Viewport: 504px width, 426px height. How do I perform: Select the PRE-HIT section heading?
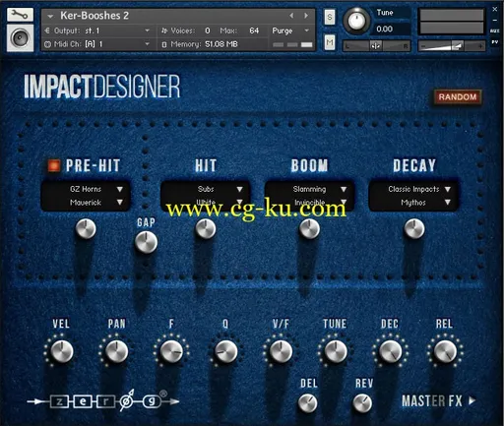[93, 165]
